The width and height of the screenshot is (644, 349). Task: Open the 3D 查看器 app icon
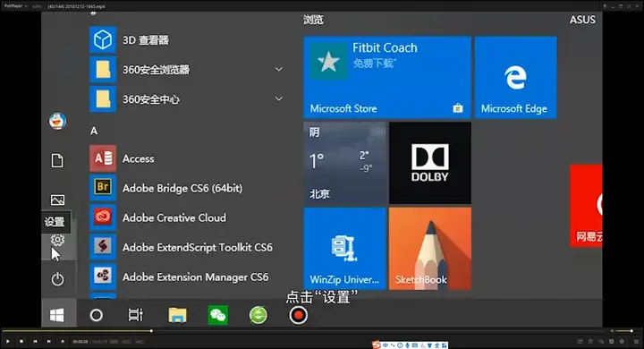click(103, 40)
